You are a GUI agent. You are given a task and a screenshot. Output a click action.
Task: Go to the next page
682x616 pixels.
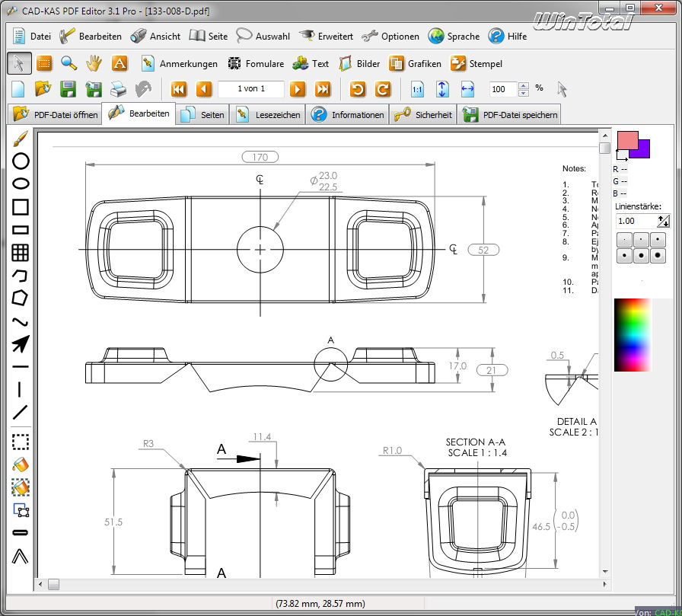coord(298,89)
